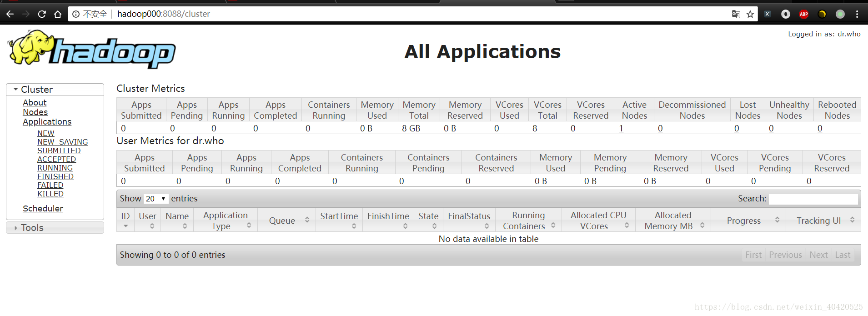Bookmark page with star icon
The height and width of the screenshot is (316, 868).
[x=750, y=14]
